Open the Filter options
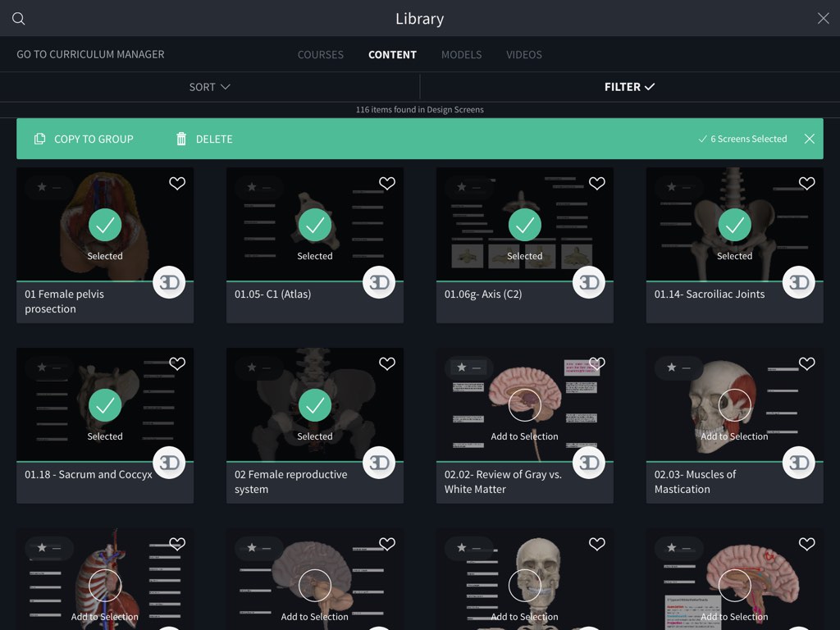Image resolution: width=840 pixels, height=630 pixels. 629,87
